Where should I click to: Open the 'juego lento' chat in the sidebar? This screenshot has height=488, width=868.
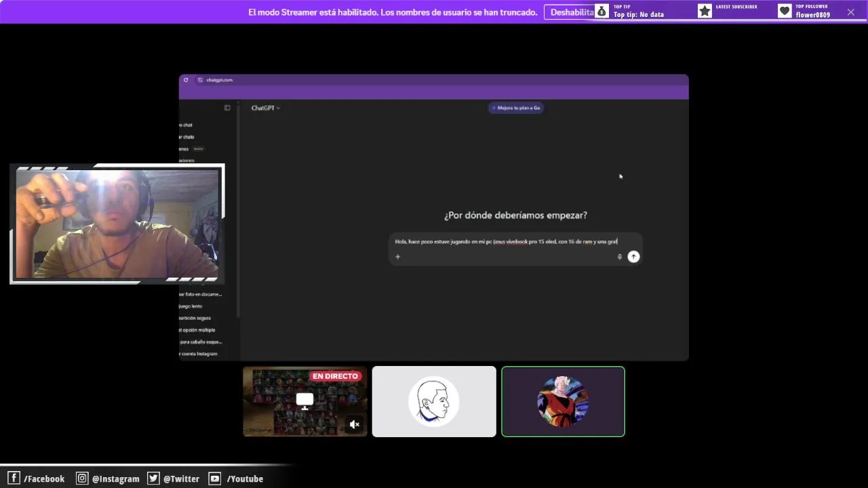click(191, 306)
